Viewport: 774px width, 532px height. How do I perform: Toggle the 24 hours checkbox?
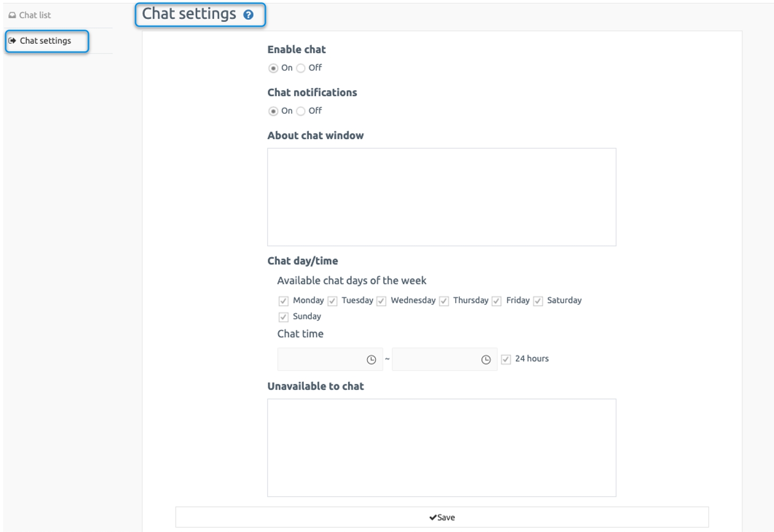click(x=506, y=359)
